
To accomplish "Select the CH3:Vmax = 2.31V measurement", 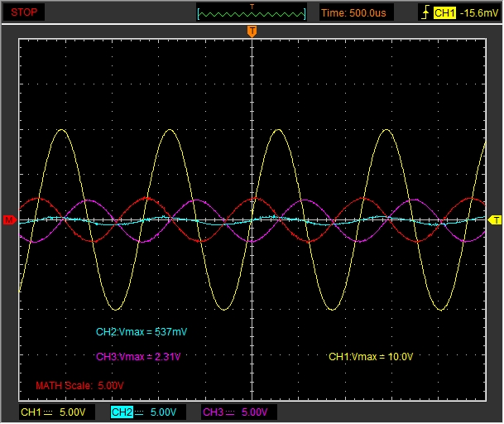I will (x=138, y=356).
